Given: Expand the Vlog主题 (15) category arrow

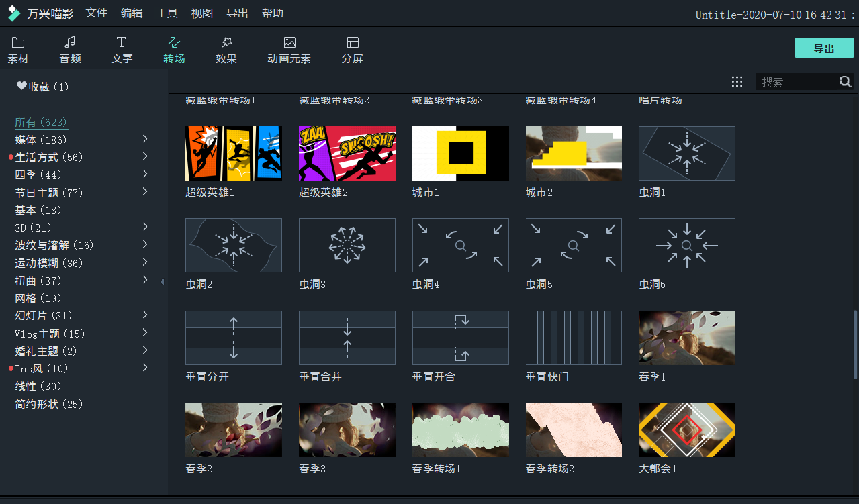Looking at the screenshot, I should pyautogui.click(x=145, y=333).
